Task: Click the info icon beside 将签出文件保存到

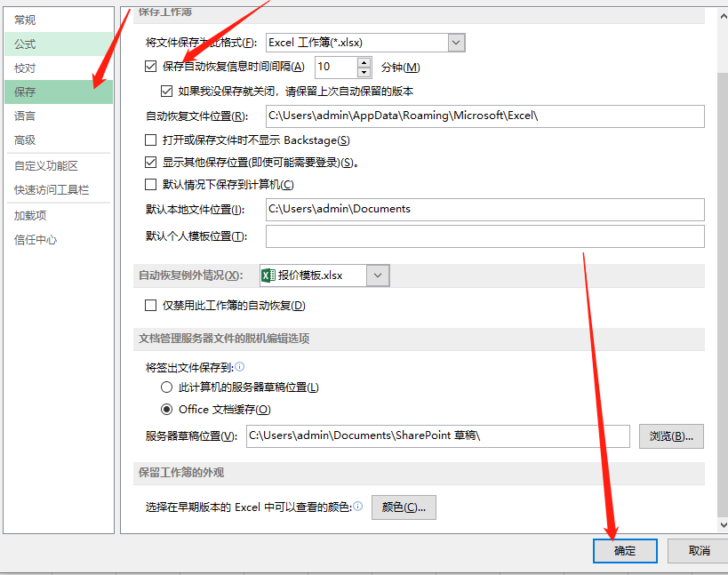Action: [x=240, y=366]
